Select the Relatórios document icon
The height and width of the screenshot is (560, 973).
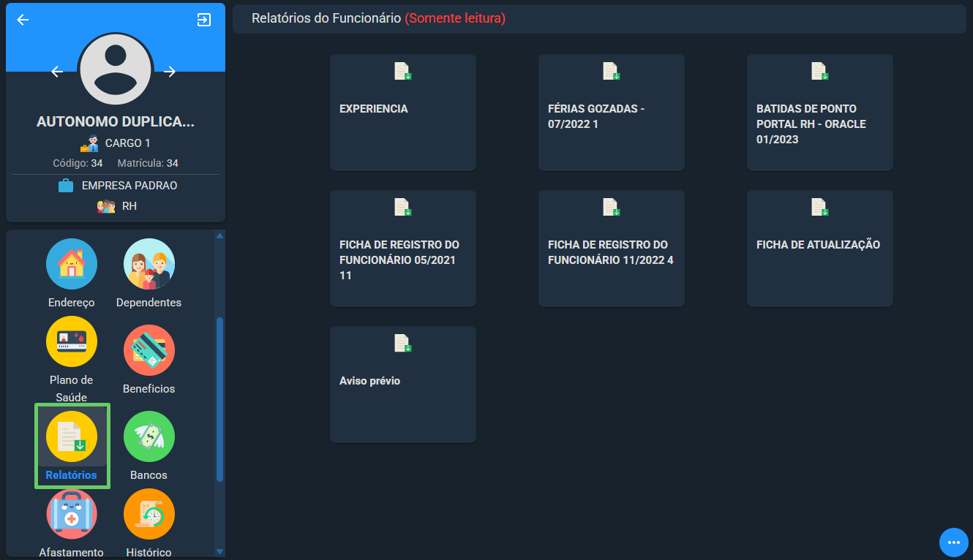[72, 436]
